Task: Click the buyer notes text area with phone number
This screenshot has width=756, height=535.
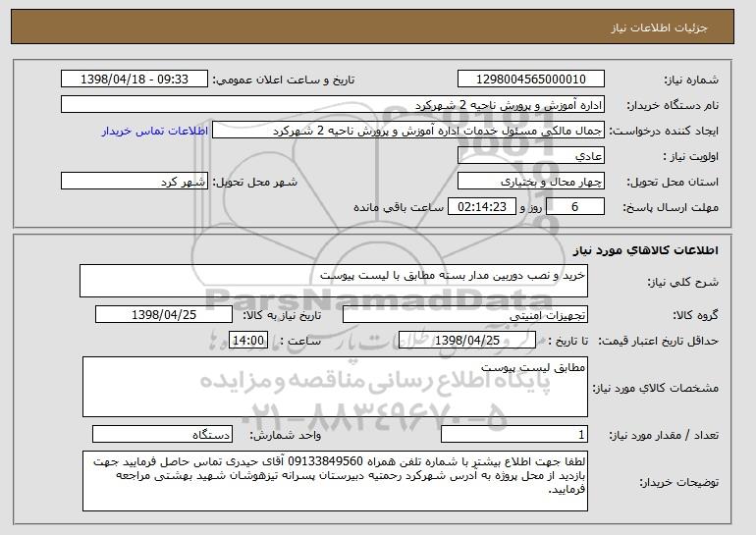Action: point(335,481)
